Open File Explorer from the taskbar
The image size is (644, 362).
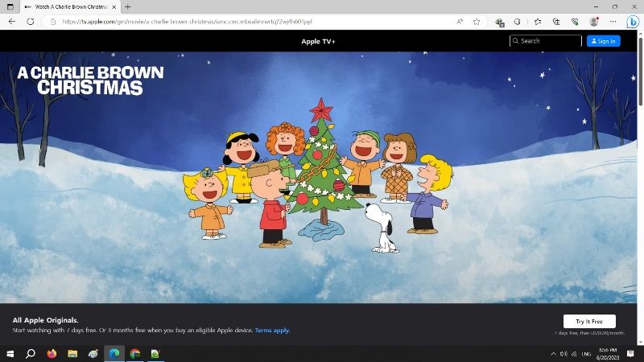[72, 354]
